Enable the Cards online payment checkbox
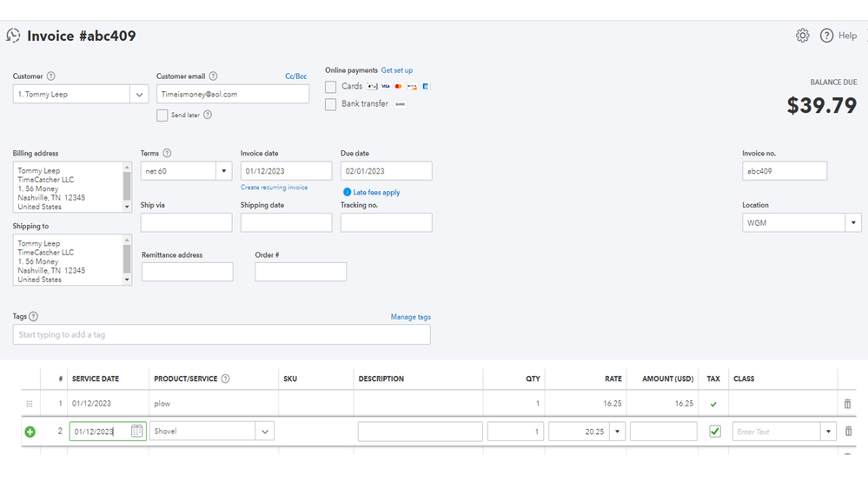Image resolution: width=868 pixels, height=488 pixels. (331, 87)
